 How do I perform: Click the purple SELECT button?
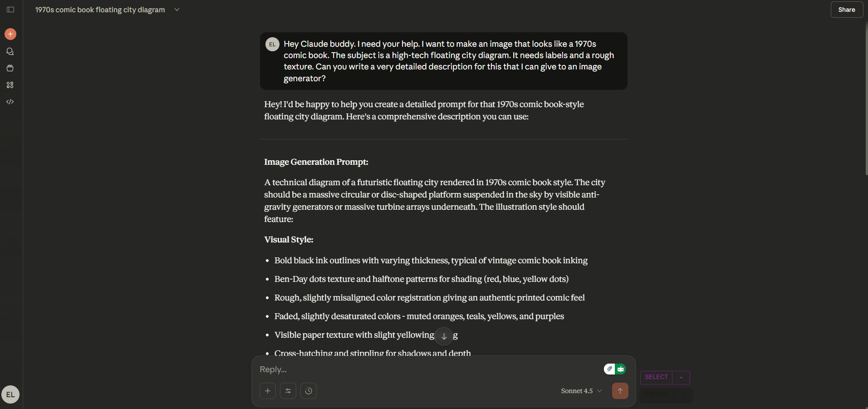coord(656,377)
